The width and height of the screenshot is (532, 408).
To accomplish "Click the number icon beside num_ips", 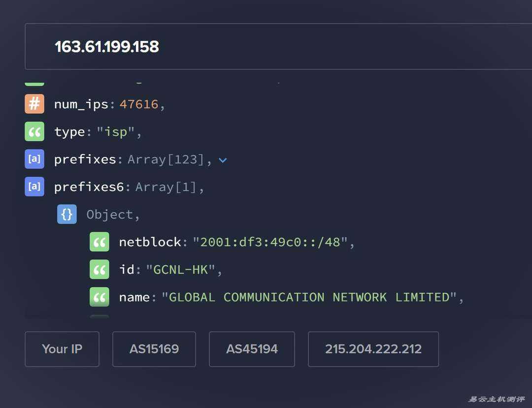I will 34,104.
